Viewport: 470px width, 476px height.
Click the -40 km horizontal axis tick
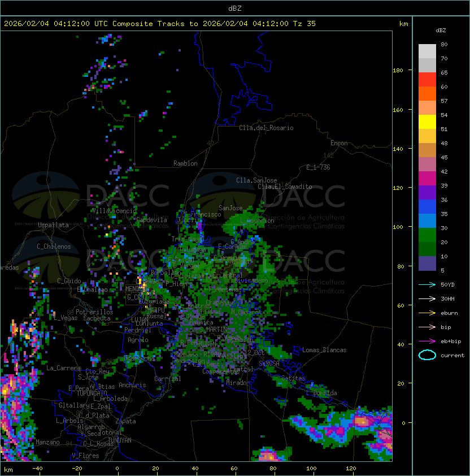click(x=37, y=469)
